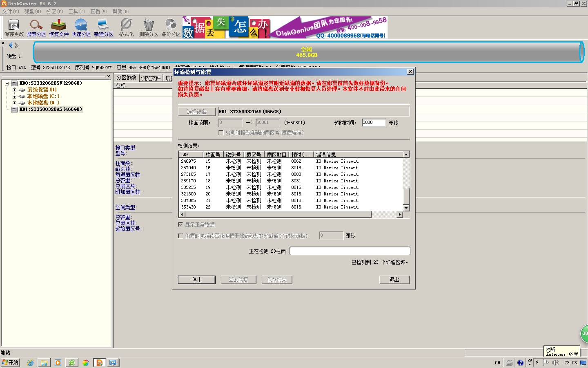Expand the 本地磁盘 (C:) node
The image size is (588, 368).
click(x=14, y=96)
